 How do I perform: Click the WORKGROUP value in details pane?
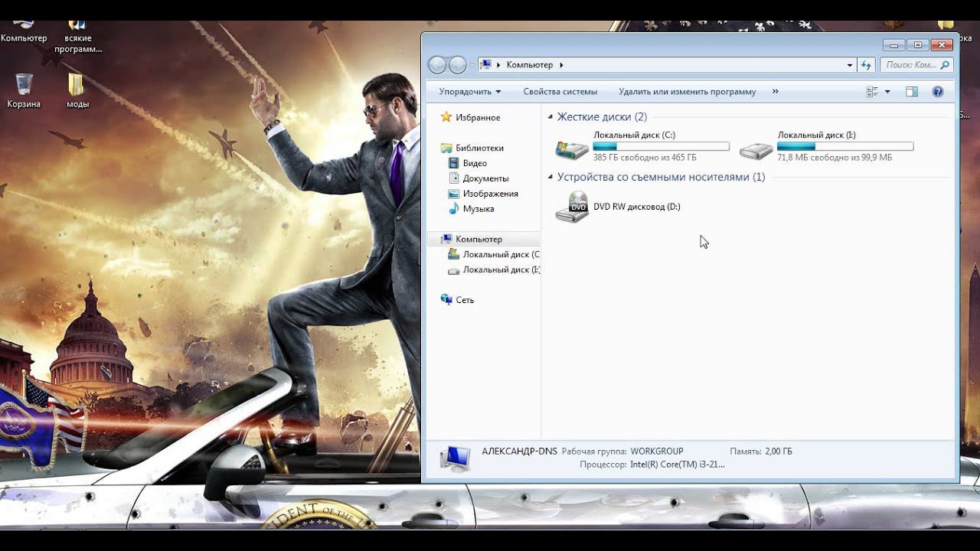pyautogui.click(x=657, y=452)
